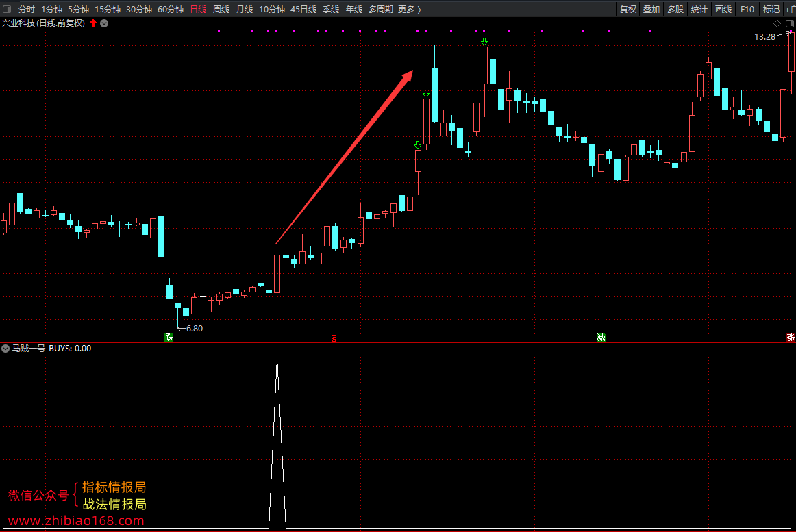Click the white BUYS signal spike in indicator panel

point(277,443)
